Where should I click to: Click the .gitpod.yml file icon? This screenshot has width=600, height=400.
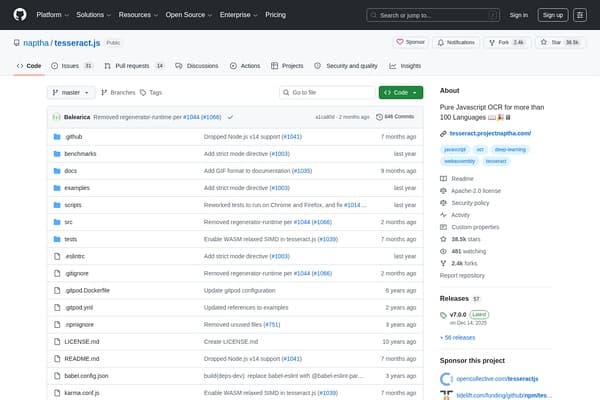pos(57,308)
